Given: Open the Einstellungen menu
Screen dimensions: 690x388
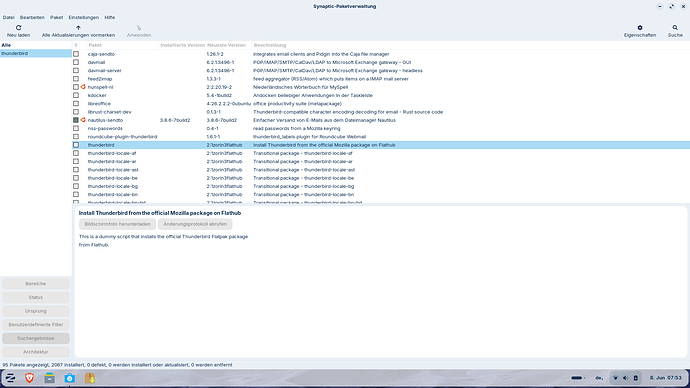Looking at the screenshot, I should tap(84, 18).
